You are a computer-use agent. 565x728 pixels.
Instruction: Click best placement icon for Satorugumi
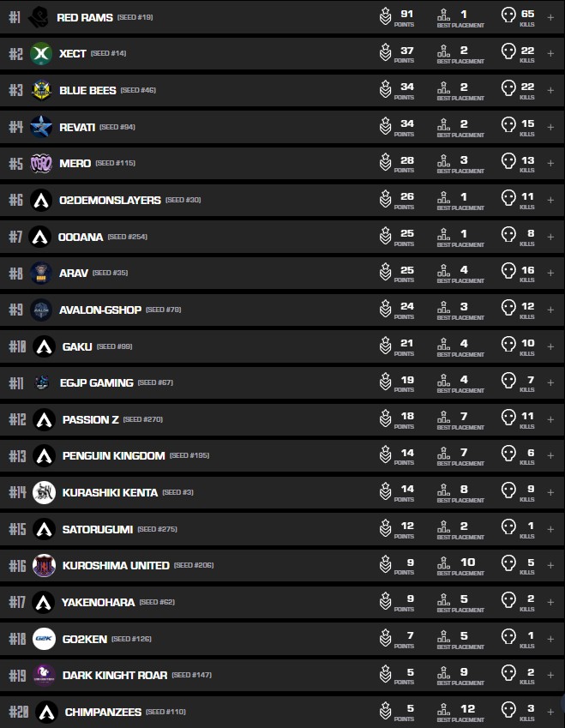(443, 529)
